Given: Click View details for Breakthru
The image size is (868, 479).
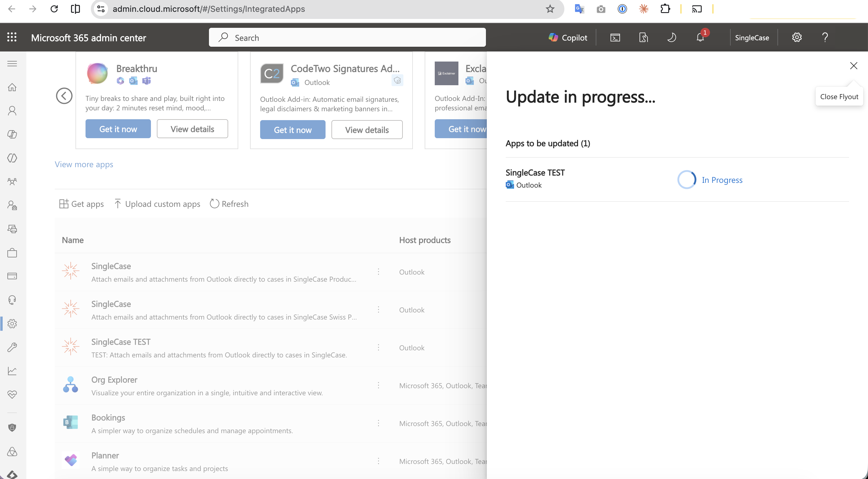Looking at the screenshot, I should pyautogui.click(x=192, y=129).
